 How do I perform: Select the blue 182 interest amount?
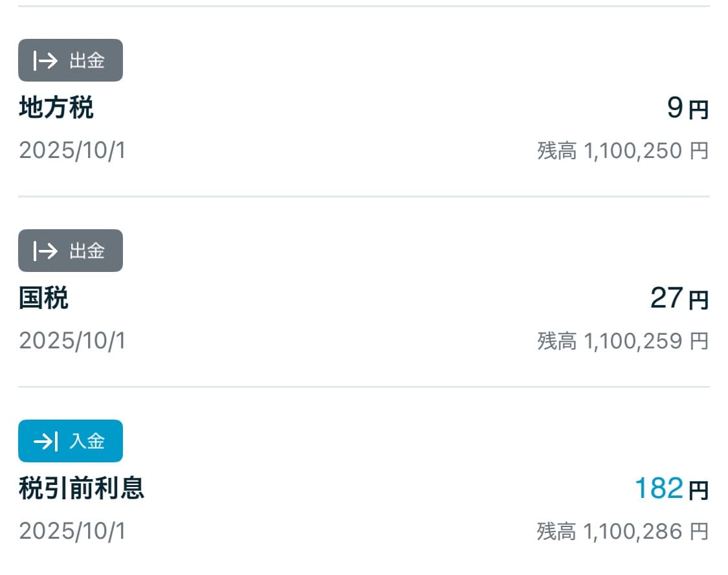[659, 488]
